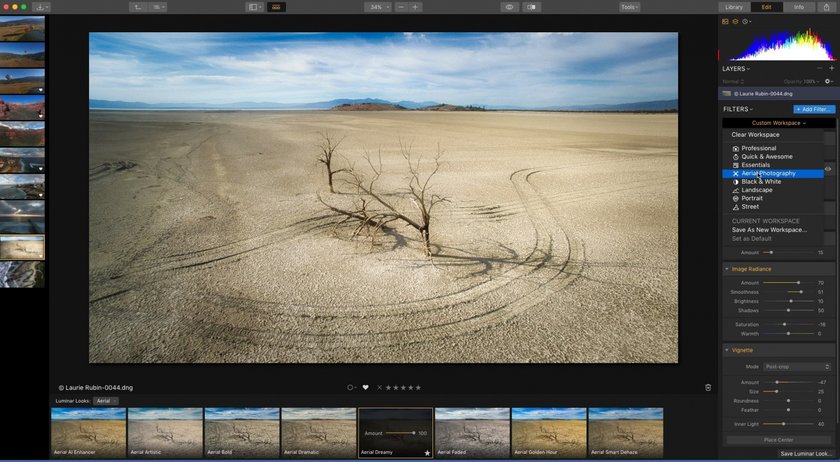Choose the Aerial Photography workspace

(x=773, y=174)
